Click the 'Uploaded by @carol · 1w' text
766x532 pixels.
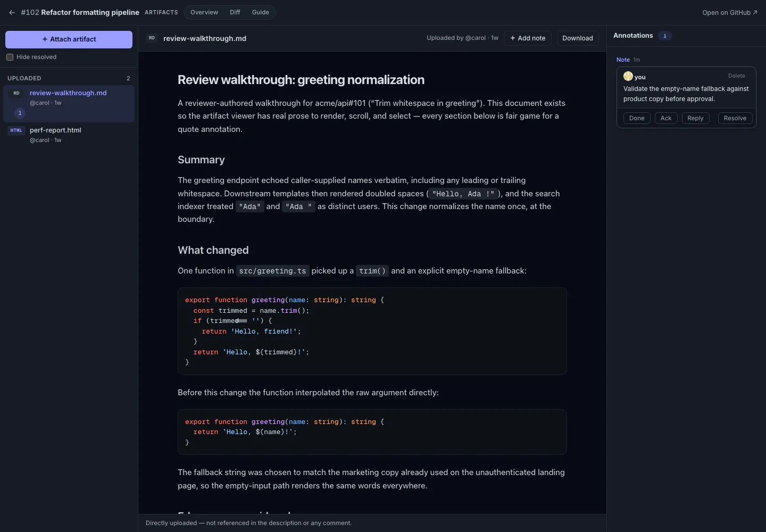(462, 38)
